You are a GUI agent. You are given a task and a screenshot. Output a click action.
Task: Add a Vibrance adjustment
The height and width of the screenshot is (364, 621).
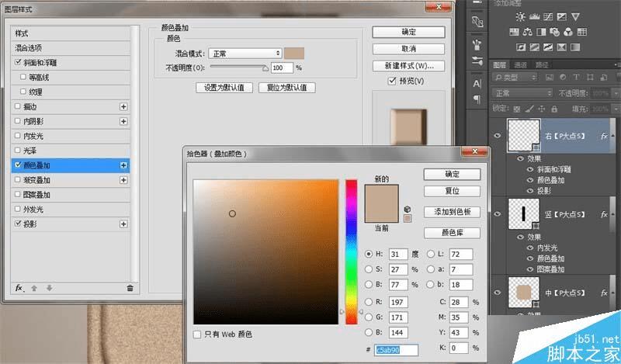[575, 16]
